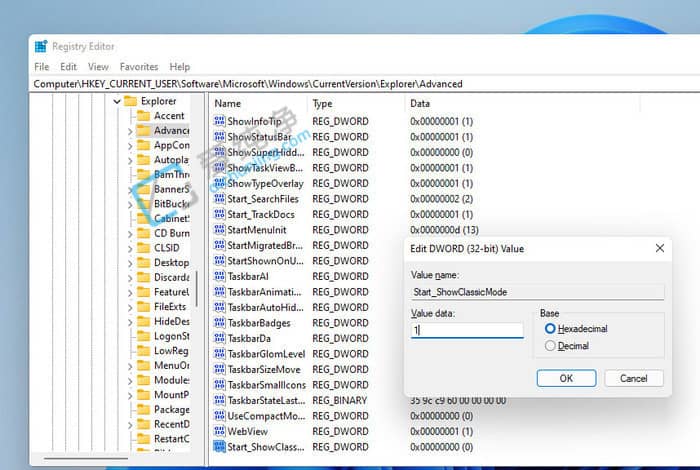Image resolution: width=700 pixels, height=470 pixels.
Task: Click the DWORD icon of Start_SearchFiles
Action: [220, 199]
